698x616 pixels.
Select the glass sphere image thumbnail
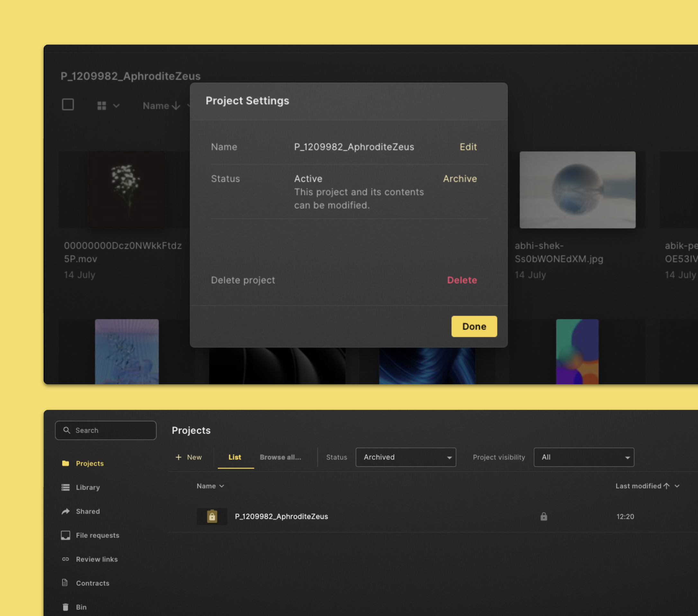coord(577,190)
